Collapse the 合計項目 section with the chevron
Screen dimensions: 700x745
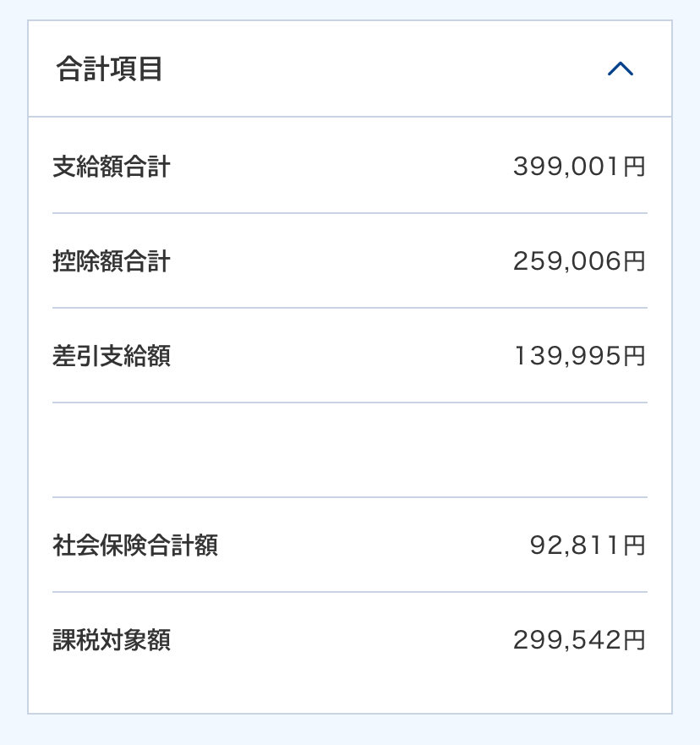(621, 68)
